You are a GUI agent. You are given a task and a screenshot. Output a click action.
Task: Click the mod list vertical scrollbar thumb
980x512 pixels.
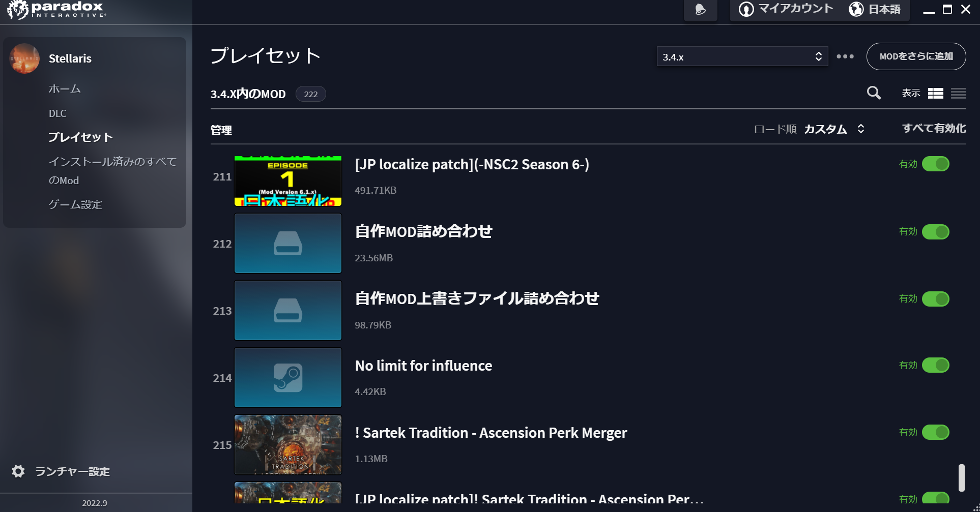click(961, 477)
